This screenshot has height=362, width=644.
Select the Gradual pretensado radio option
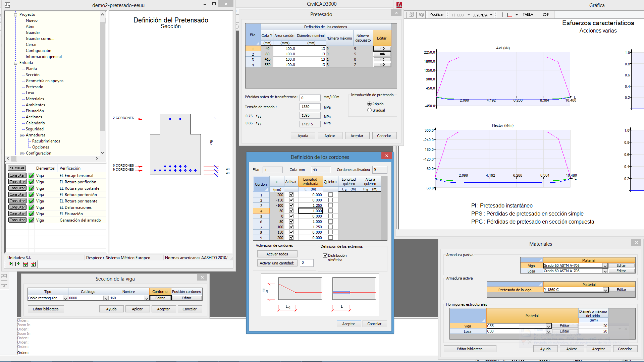(x=369, y=110)
